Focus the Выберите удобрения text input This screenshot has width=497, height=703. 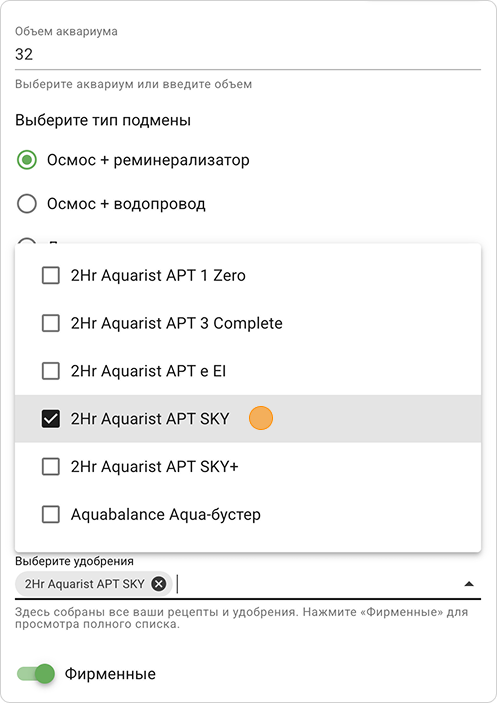tap(316, 584)
